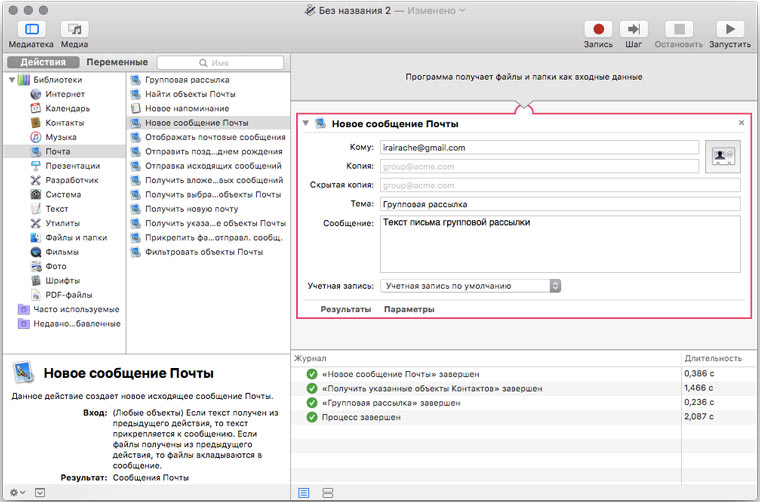The image size is (760, 502).
Task: Select the Почта library category
Action: coord(64,151)
